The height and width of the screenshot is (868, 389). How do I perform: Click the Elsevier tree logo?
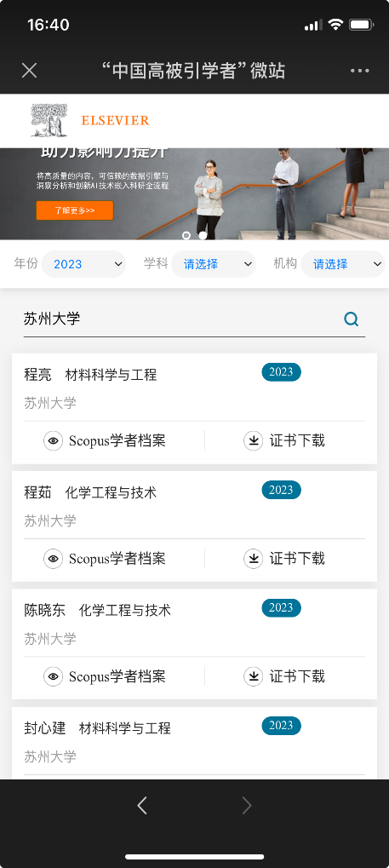(x=49, y=120)
